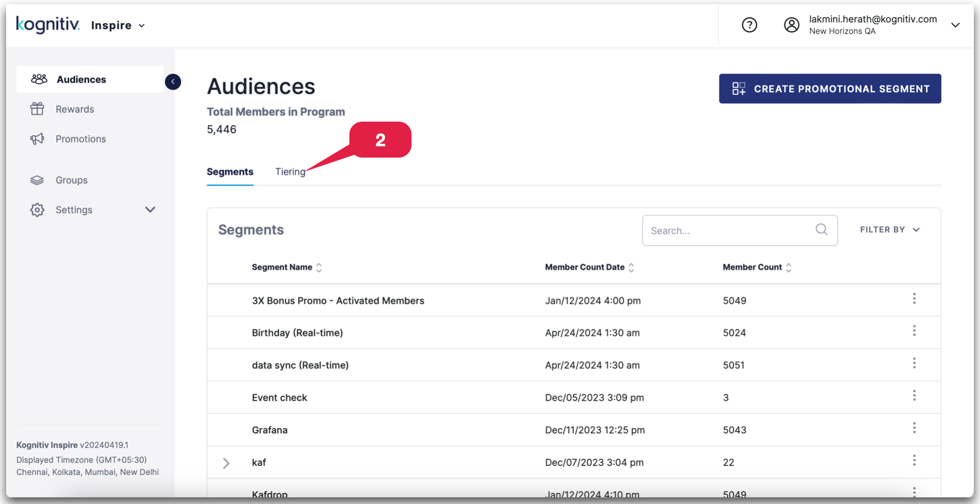The height and width of the screenshot is (504, 980).
Task: Sort by Segment Name column
Action: pyautogui.click(x=286, y=267)
